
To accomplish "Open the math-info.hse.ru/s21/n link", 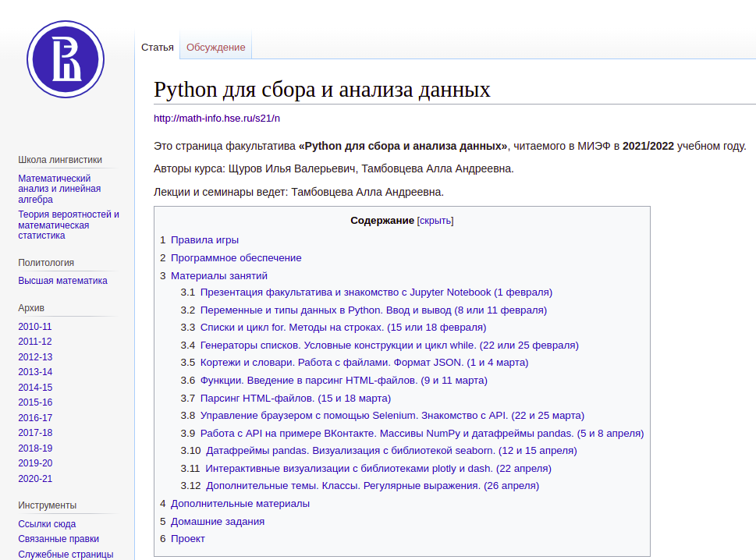I will [216, 119].
